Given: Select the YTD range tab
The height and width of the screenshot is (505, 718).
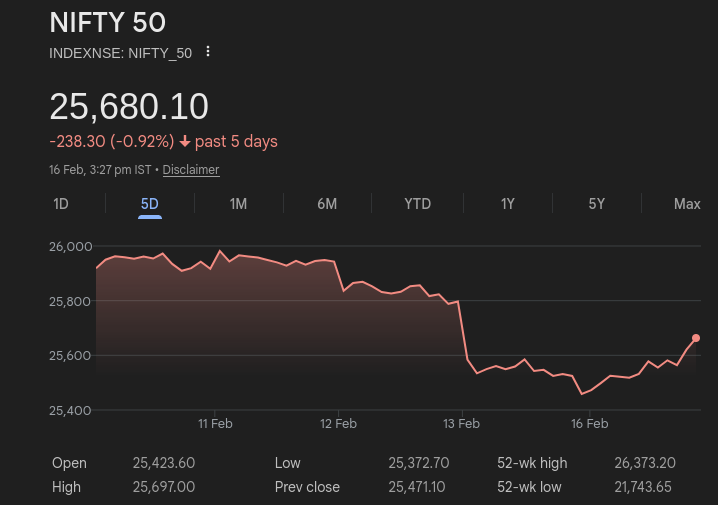Looking at the screenshot, I should pyautogui.click(x=417, y=204).
